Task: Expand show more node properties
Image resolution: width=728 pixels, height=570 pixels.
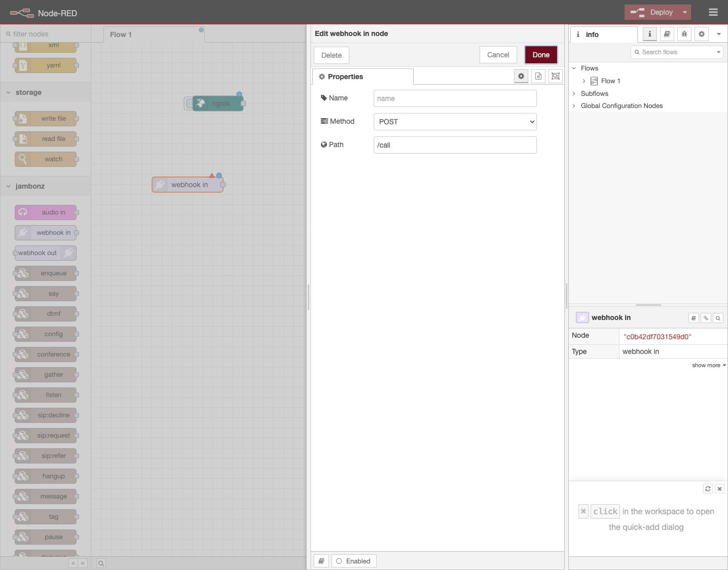Action: 708,365
